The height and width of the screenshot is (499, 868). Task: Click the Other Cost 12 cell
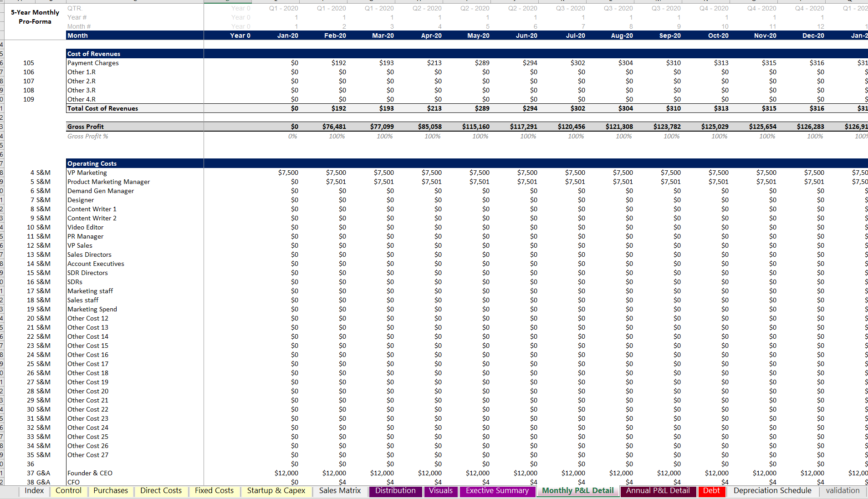88,318
